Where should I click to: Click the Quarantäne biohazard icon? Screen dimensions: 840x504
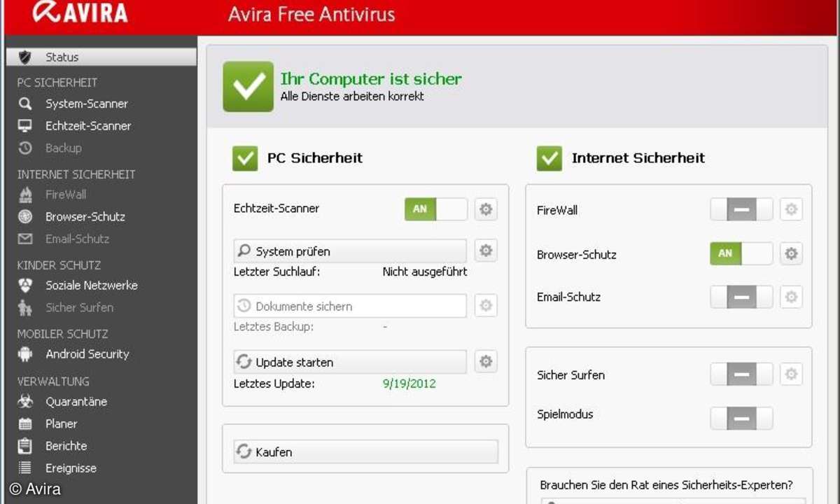point(25,402)
